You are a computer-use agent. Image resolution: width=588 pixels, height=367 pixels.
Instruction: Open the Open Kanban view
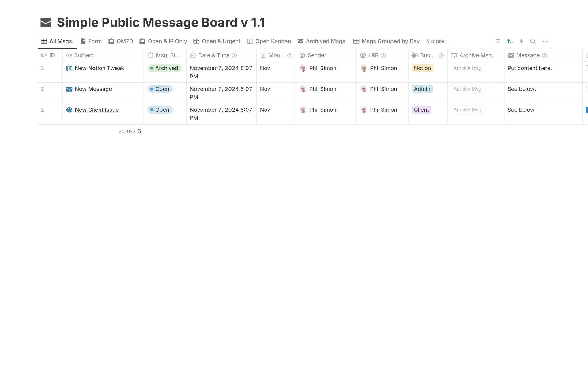click(269, 41)
